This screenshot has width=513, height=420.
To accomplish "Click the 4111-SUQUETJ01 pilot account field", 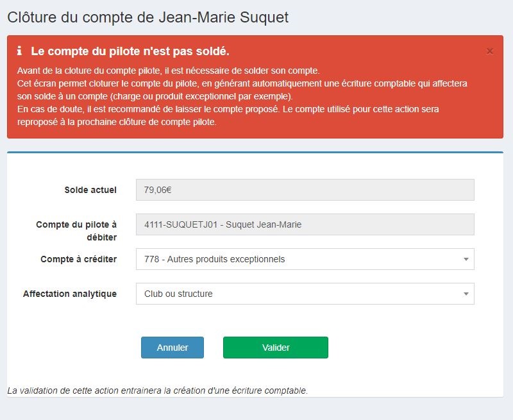I will click(x=305, y=224).
